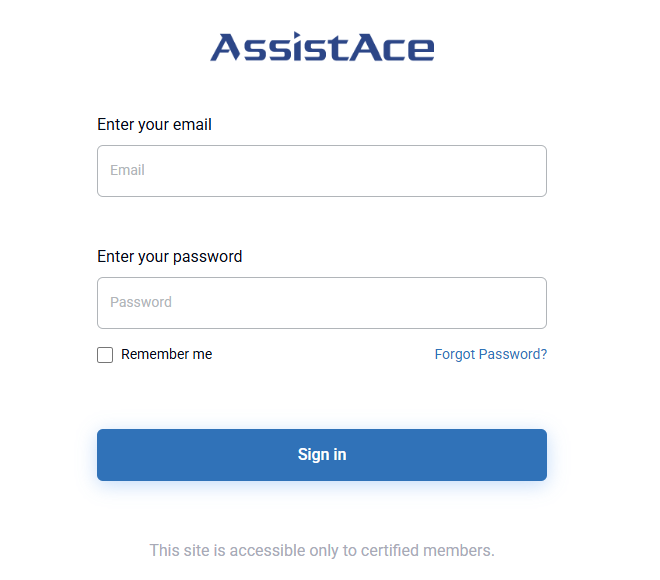Focus the Email input field
The width and height of the screenshot is (660, 580).
(x=322, y=171)
